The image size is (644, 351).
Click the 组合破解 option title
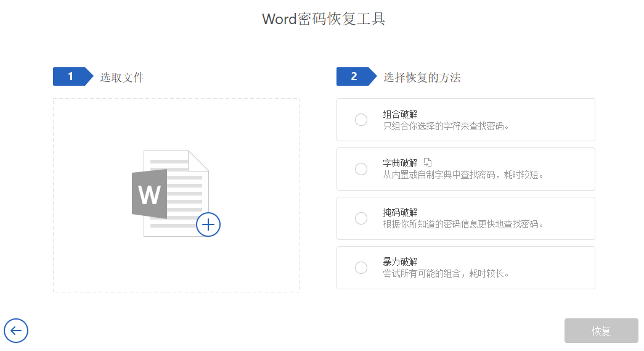pos(400,114)
